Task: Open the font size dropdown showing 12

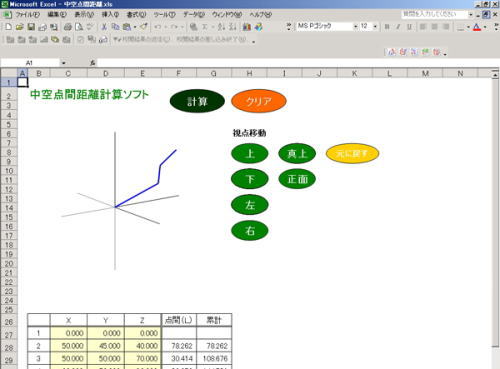Action: pos(375,26)
